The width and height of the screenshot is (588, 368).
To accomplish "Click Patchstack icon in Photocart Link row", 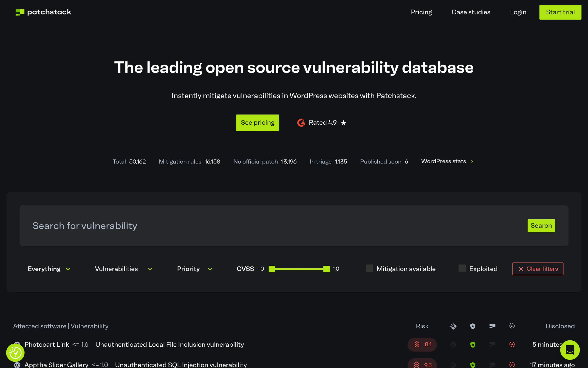I will click(492, 344).
